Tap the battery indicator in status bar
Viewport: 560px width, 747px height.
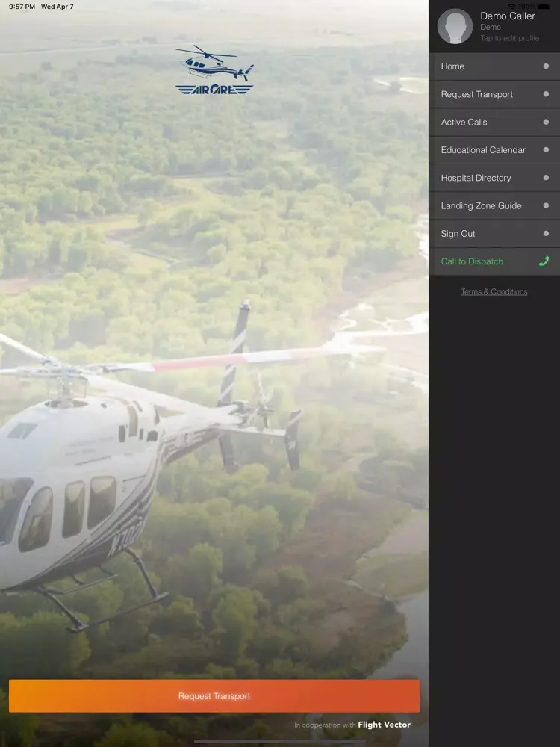544,7
